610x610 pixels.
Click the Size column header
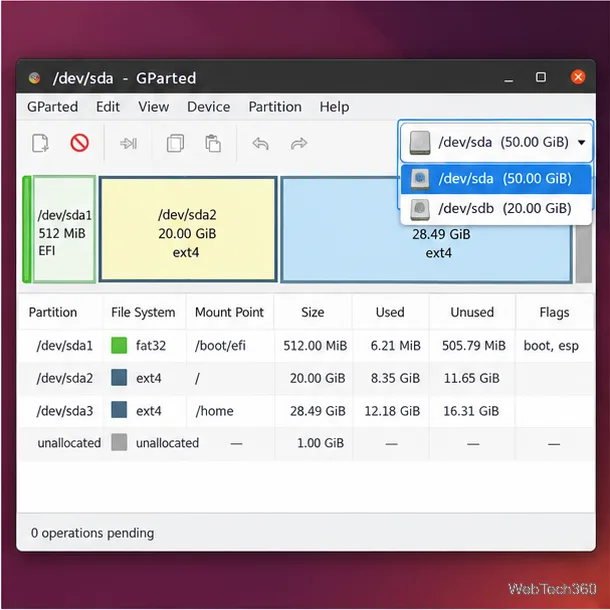[313, 312]
